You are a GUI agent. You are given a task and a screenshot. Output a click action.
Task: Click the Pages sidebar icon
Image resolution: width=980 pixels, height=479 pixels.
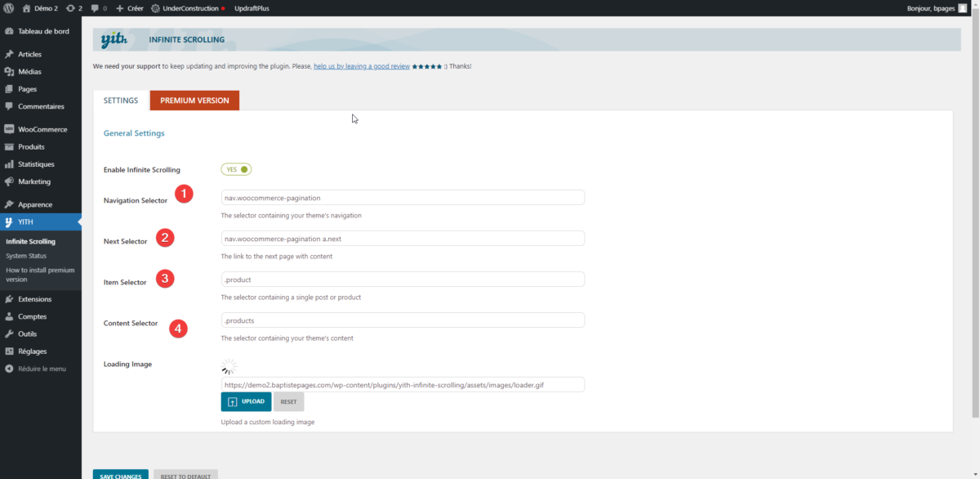(x=9, y=88)
